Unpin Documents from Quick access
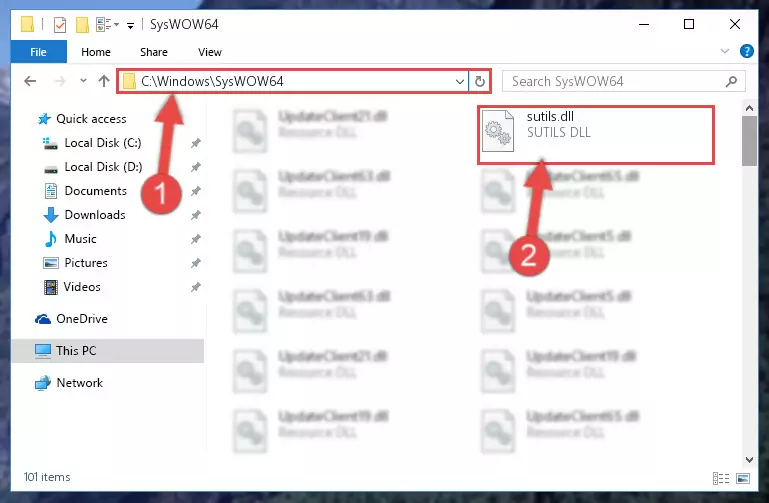 coord(196,191)
